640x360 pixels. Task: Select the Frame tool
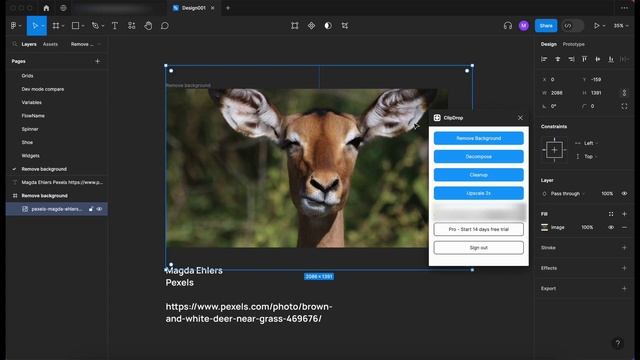point(56,26)
